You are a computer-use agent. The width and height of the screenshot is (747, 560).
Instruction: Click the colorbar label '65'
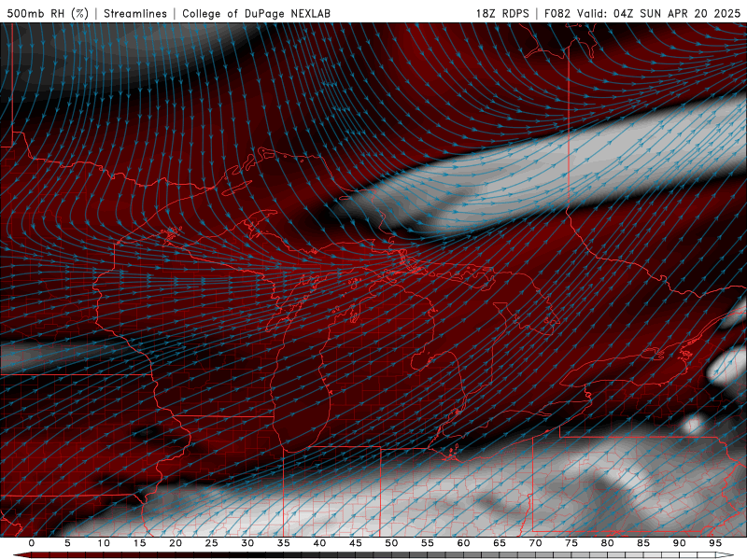click(500, 543)
